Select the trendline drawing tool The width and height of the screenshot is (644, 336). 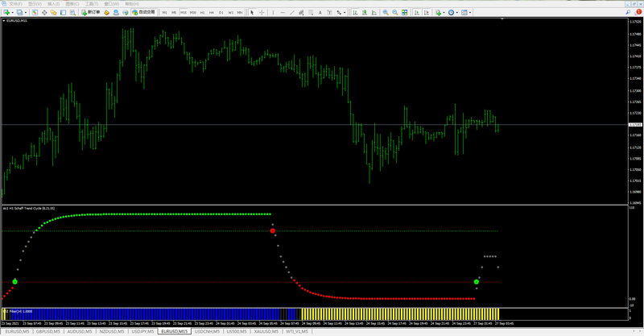[292, 13]
